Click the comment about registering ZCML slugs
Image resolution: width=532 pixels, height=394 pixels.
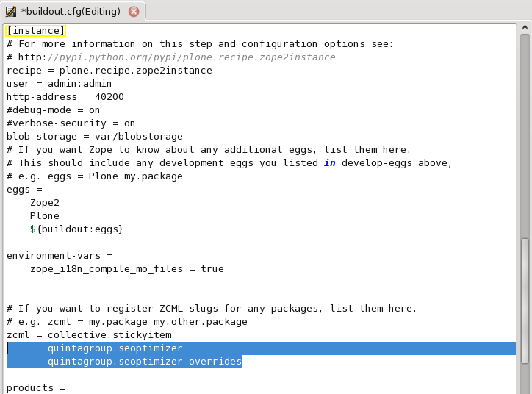212,309
